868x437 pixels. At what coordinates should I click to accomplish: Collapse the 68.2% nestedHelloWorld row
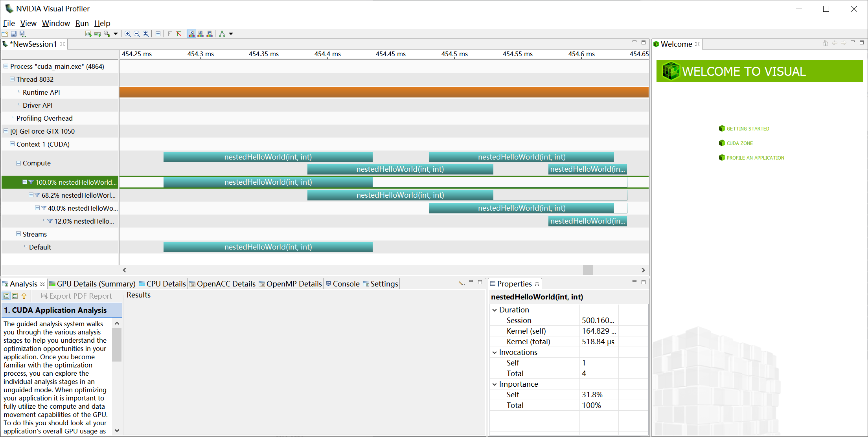[31, 195]
